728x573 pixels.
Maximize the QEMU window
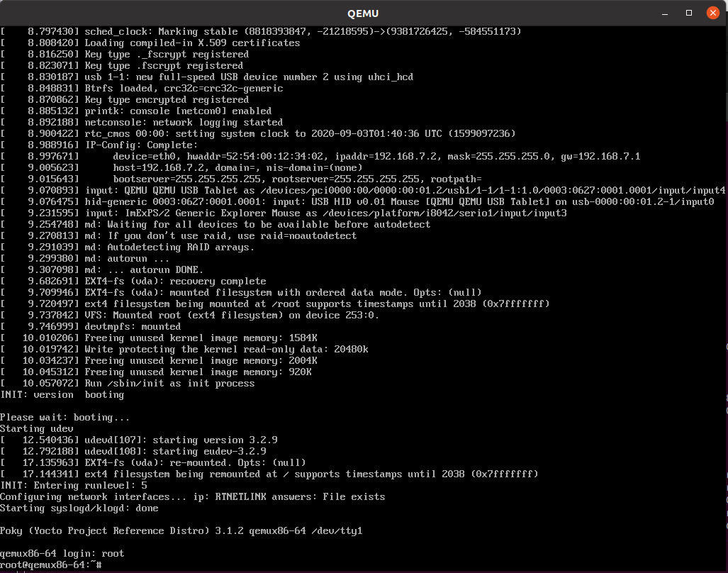pyautogui.click(x=689, y=13)
